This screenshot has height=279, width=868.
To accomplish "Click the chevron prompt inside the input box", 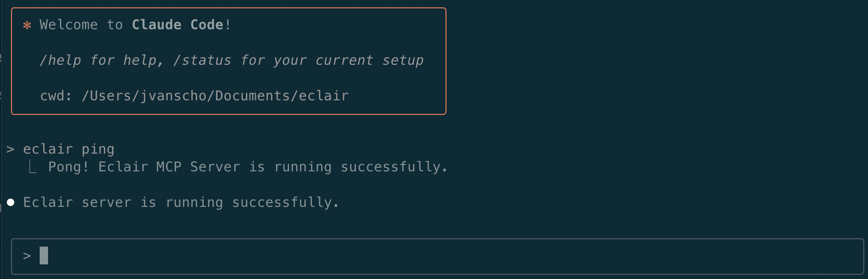I will [27, 256].
